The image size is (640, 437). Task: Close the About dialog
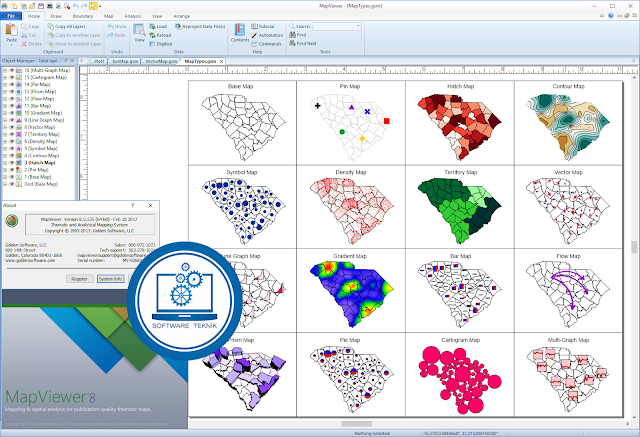tap(150, 206)
